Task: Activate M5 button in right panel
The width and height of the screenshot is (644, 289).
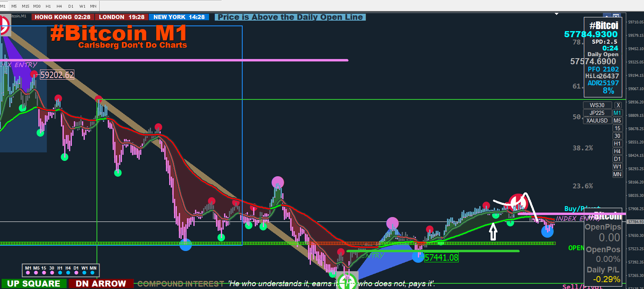Action: tap(617, 120)
